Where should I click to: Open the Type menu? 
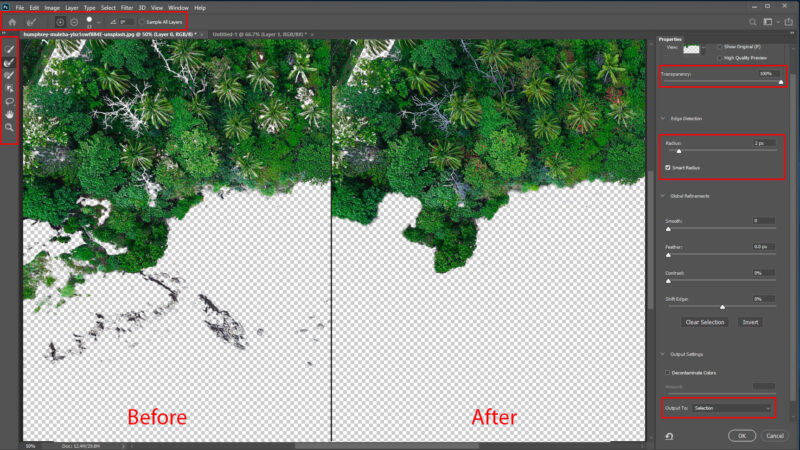coord(89,8)
